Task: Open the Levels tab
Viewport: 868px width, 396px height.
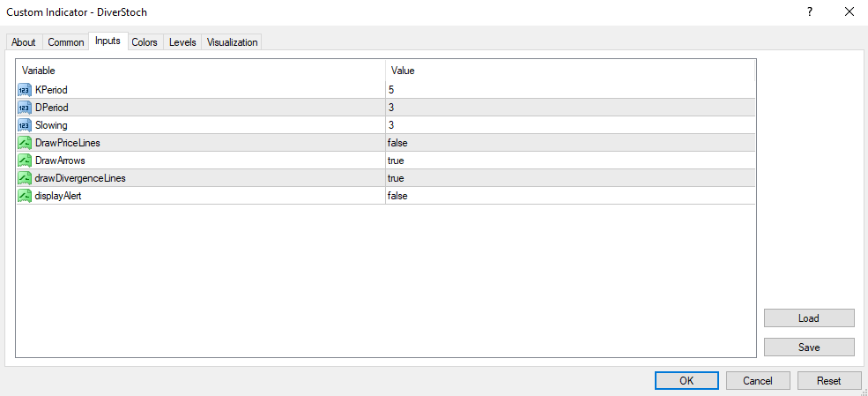Action: pyautogui.click(x=182, y=42)
